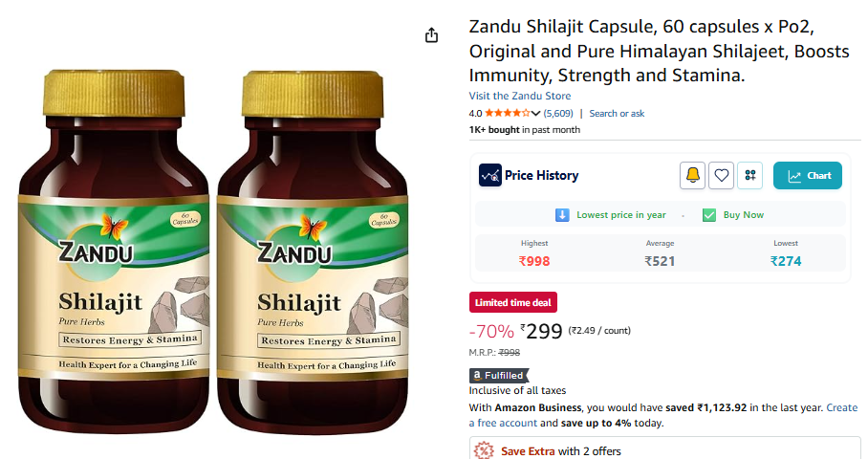
Task: Click Create a free account link
Action: [842, 407]
